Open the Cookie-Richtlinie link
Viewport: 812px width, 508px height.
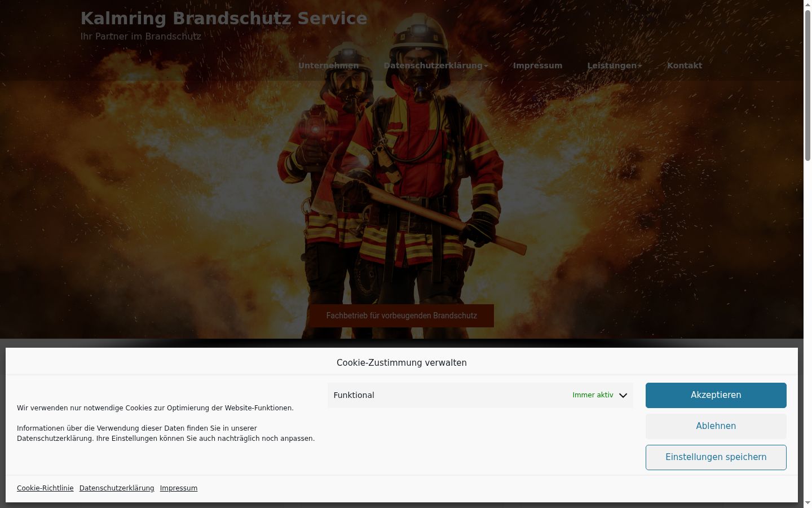point(45,488)
